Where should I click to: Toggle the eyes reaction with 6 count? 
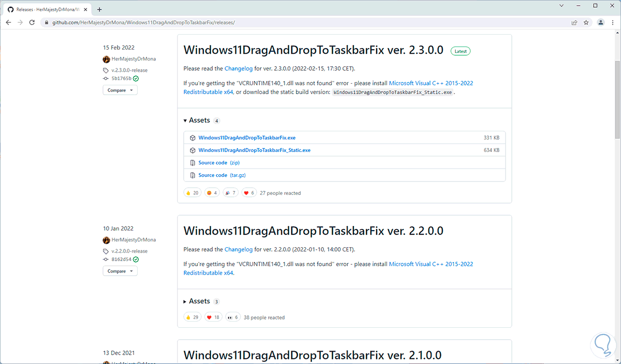[233, 317]
